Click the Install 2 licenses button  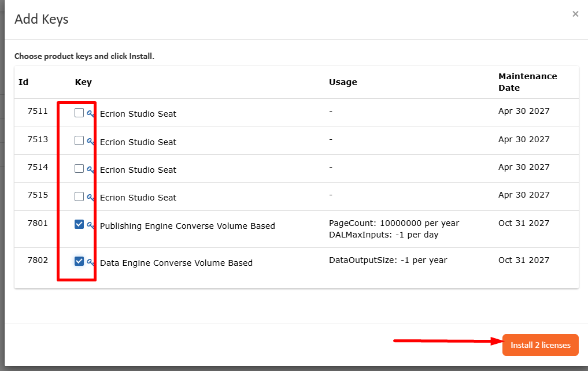click(x=541, y=345)
